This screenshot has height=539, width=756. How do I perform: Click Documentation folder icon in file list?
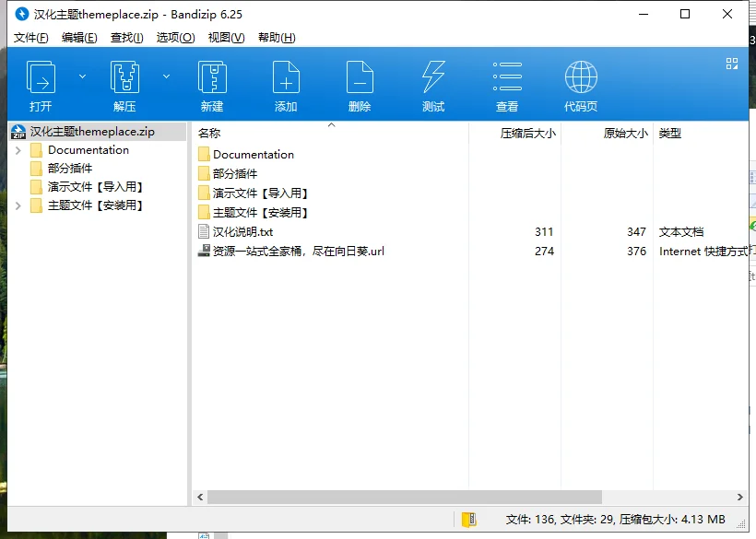(204, 155)
